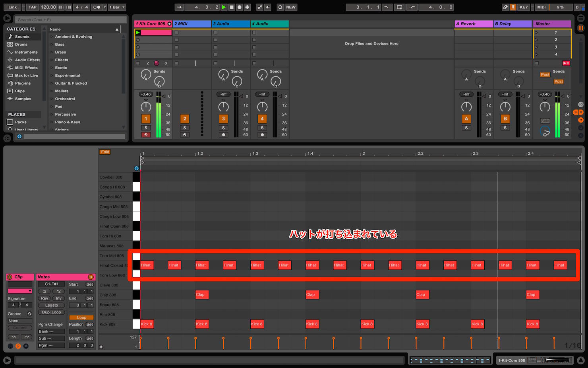Toggle the metronome icon
Image resolution: width=588 pixels, height=368 pixels.
pyautogui.click(x=97, y=7)
